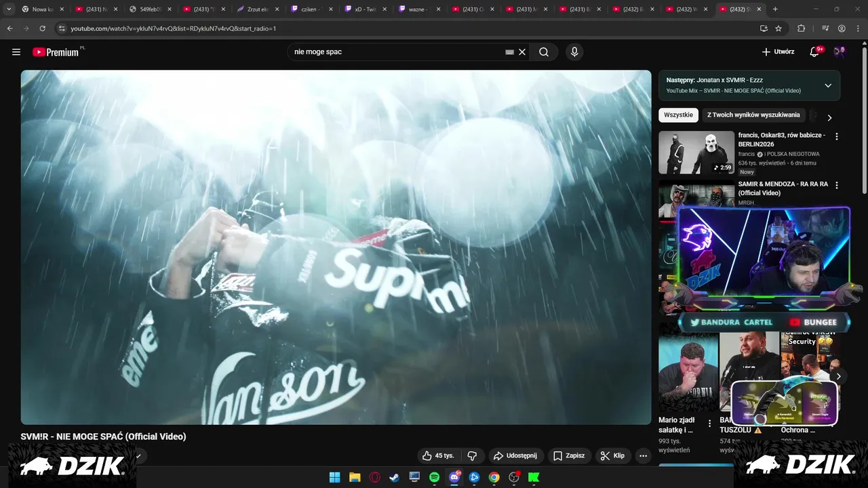Select the Wszystkie filter chip
The image size is (868, 488).
point(678,115)
